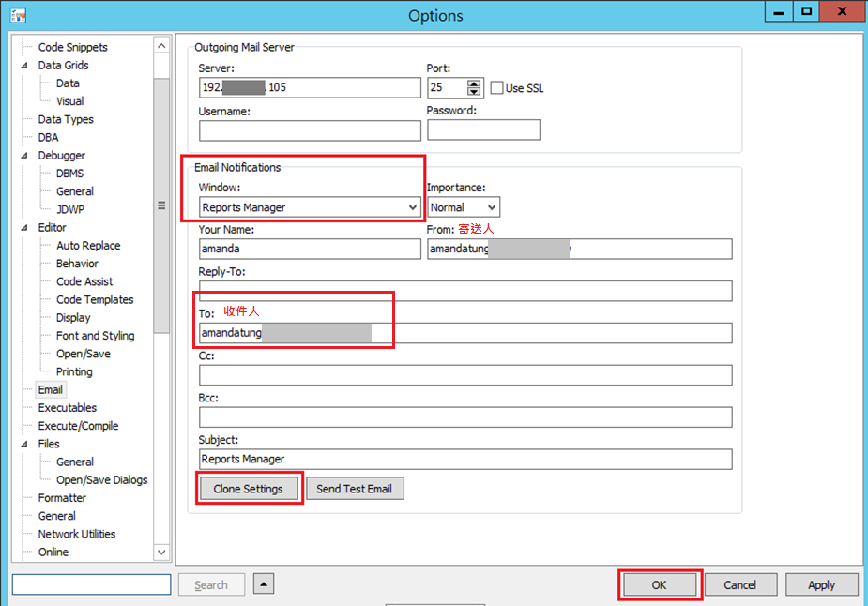868x606 pixels.
Task: Confirm settings with the OK button
Action: (x=659, y=583)
